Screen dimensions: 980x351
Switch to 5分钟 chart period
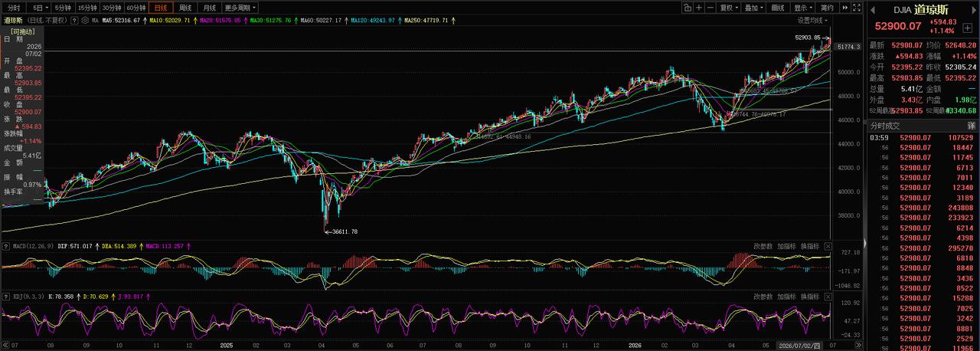(x=64, y=8)
